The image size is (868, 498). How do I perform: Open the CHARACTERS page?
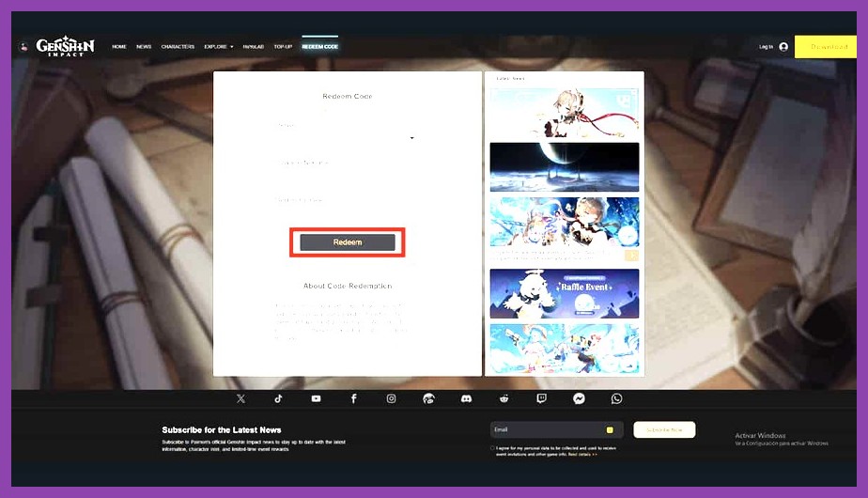click(x=178, y=47)
